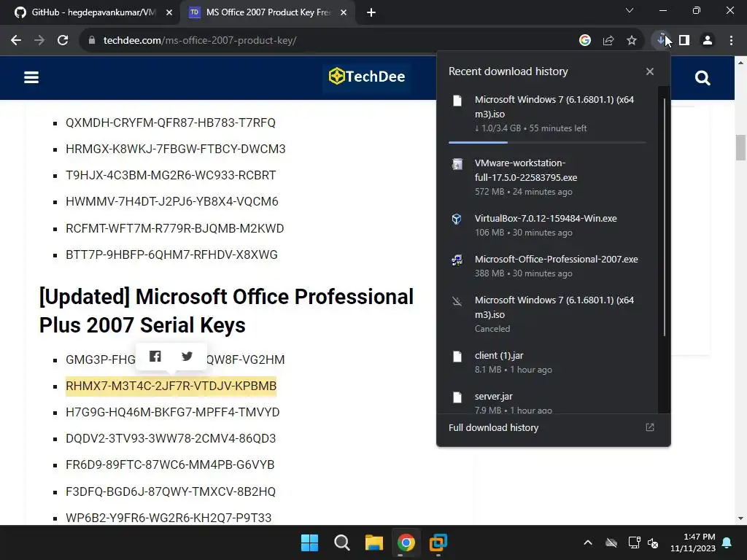Bookmark this page with star icon
The width and height of the screenshot is (747, 560).
click(x=632, y=41)
